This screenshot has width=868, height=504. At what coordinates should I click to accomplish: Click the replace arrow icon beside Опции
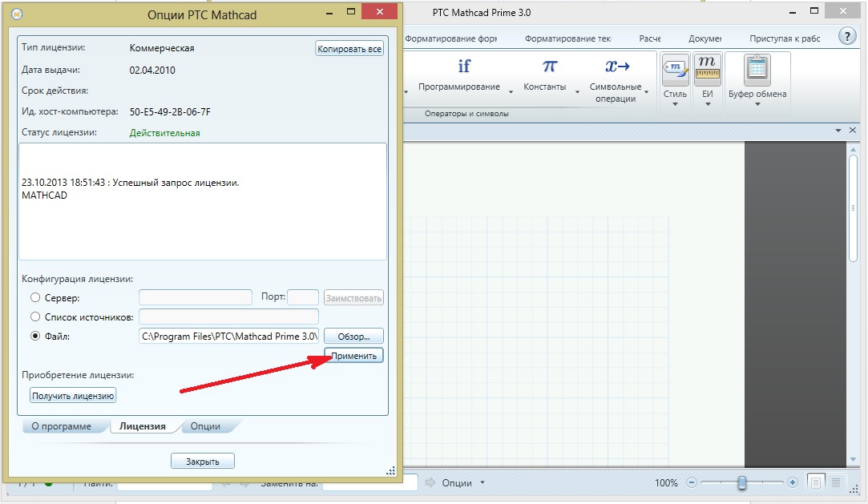tap(430, 482)
